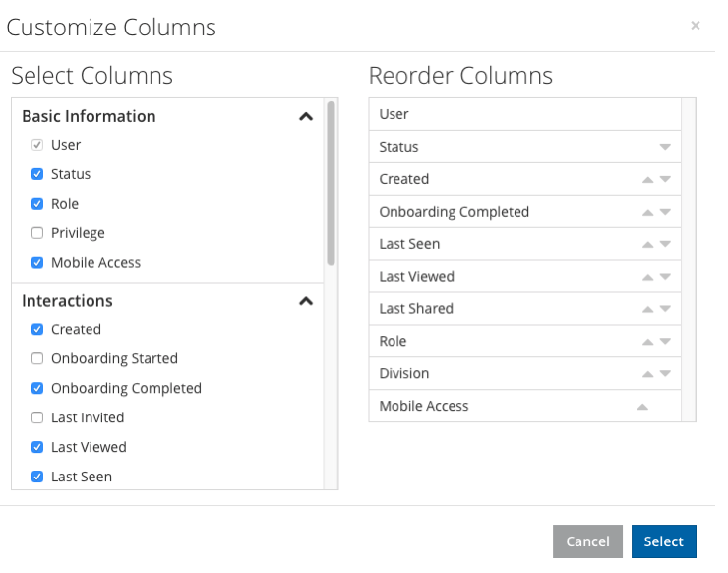This screenshot has width=728, height=573.
Task: Collapse the Interactions section
Action: click(x=306, y=301)
